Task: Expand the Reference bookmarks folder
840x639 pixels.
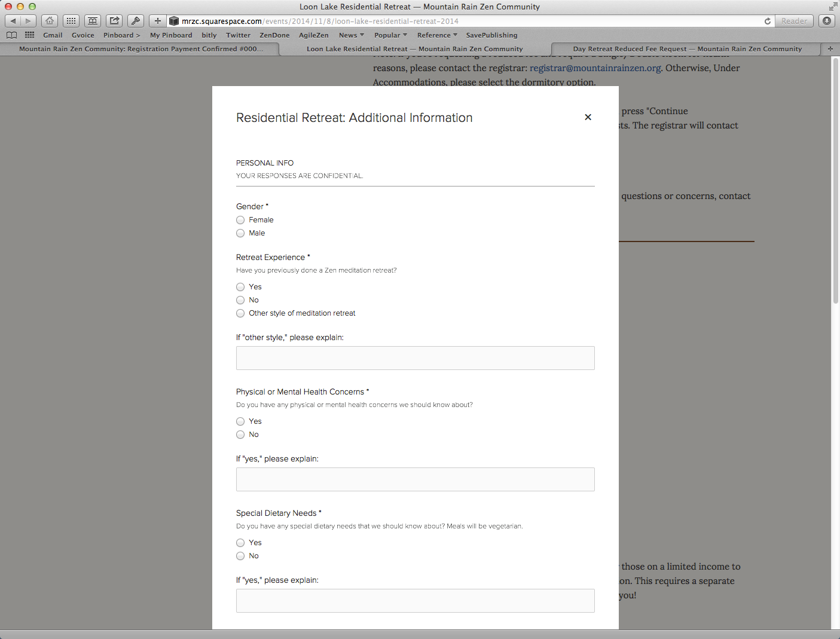Action: point(437,35)
